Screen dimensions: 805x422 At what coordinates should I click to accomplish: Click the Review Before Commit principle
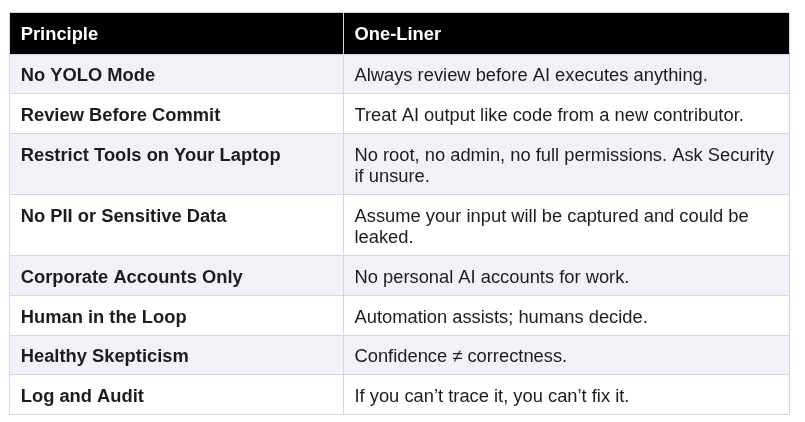click(120, 115)
